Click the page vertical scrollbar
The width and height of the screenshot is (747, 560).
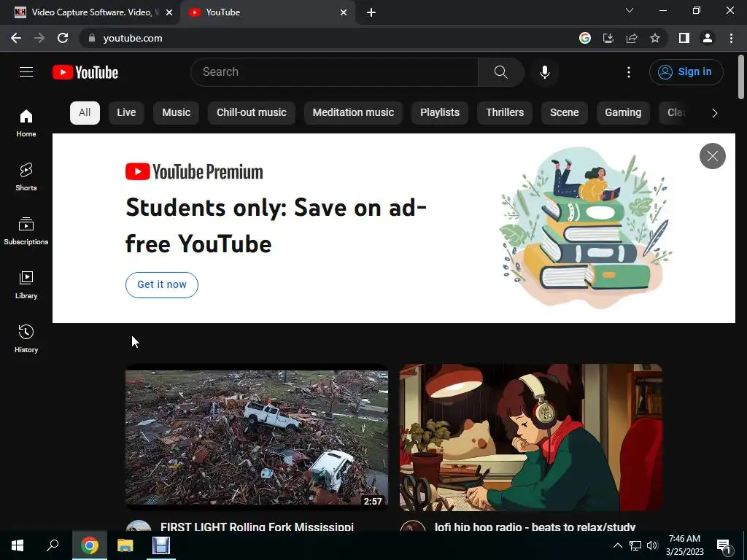click(x=741, y=77)
